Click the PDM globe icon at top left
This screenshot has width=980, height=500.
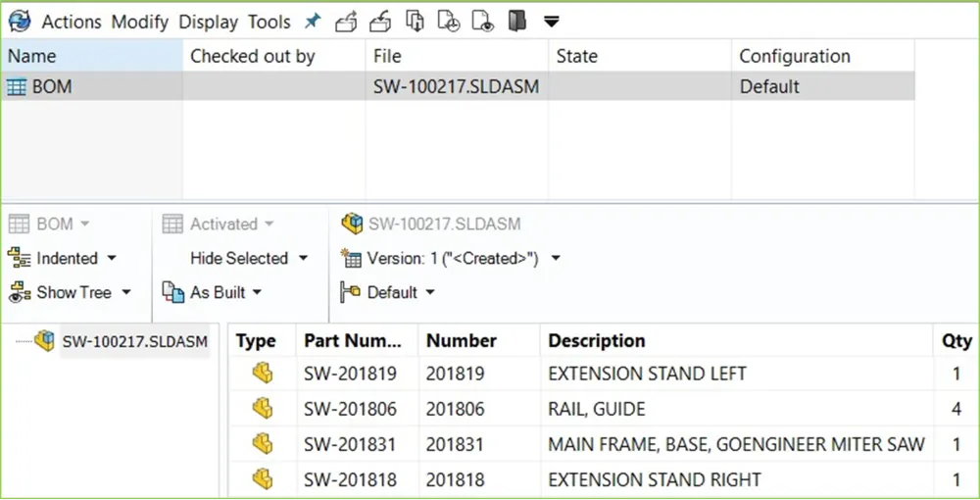point(20,21)
